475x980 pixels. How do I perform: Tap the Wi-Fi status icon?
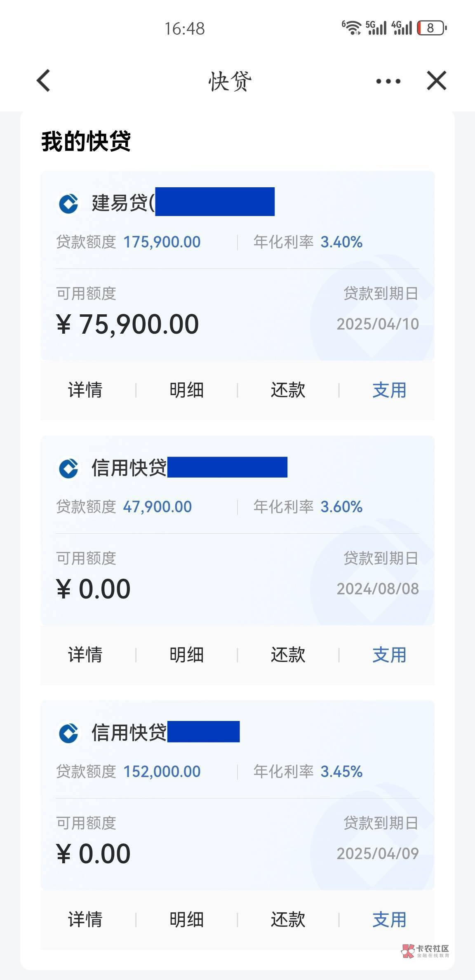point(352,28)
